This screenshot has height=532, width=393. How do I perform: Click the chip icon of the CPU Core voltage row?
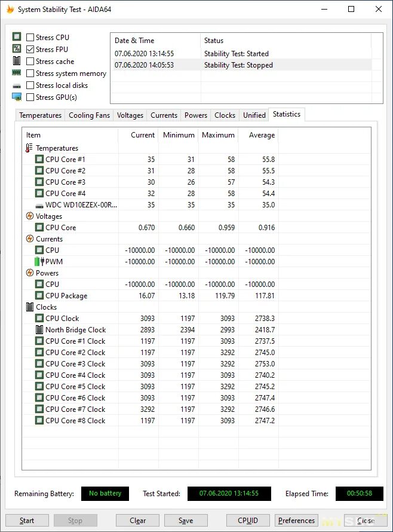39,227
